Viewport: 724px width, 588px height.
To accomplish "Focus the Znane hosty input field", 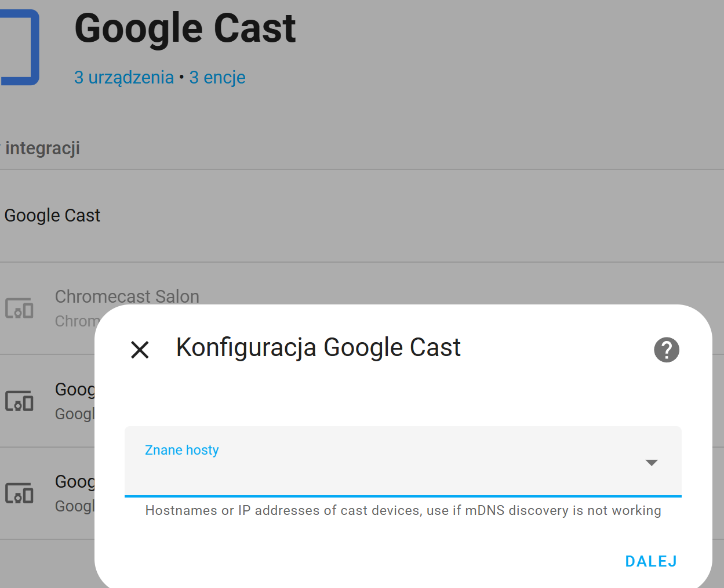I will click(x=403, y=462).
